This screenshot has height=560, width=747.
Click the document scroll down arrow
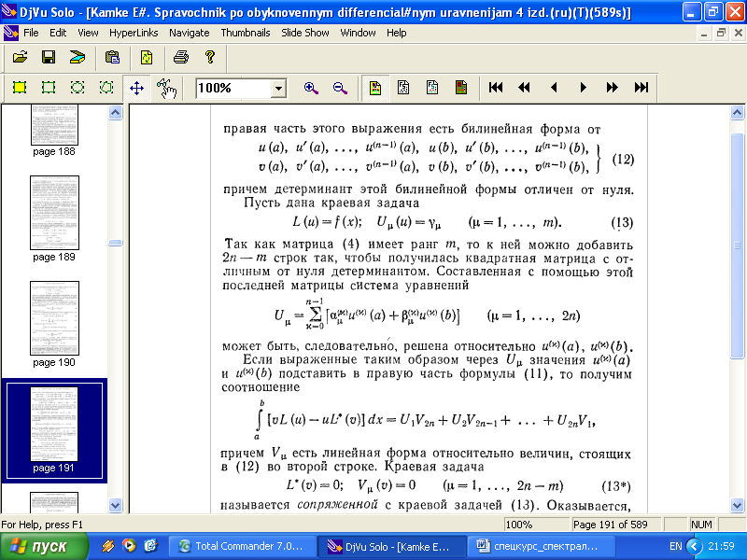pos(737,505)
